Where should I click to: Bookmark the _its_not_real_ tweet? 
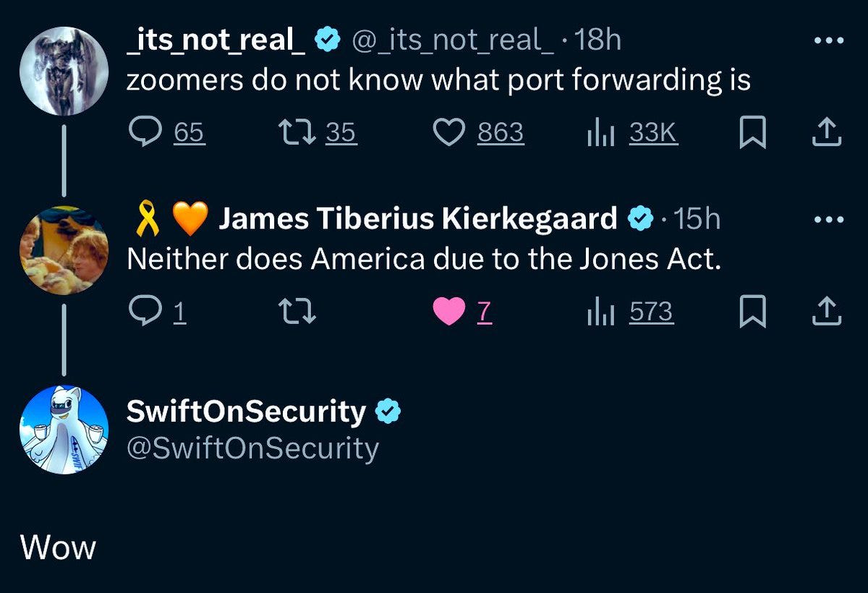coord(752,133)
